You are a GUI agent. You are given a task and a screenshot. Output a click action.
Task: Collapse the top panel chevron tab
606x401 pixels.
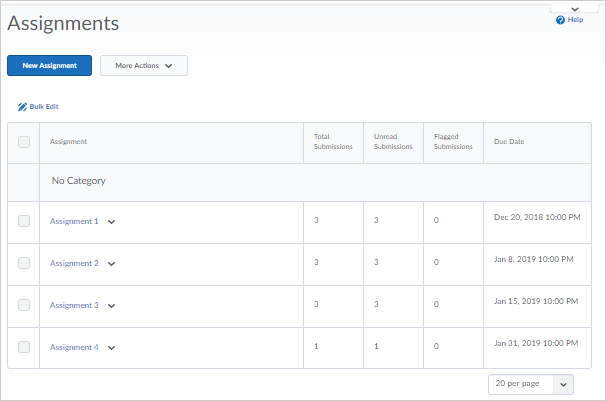point(574,8)
